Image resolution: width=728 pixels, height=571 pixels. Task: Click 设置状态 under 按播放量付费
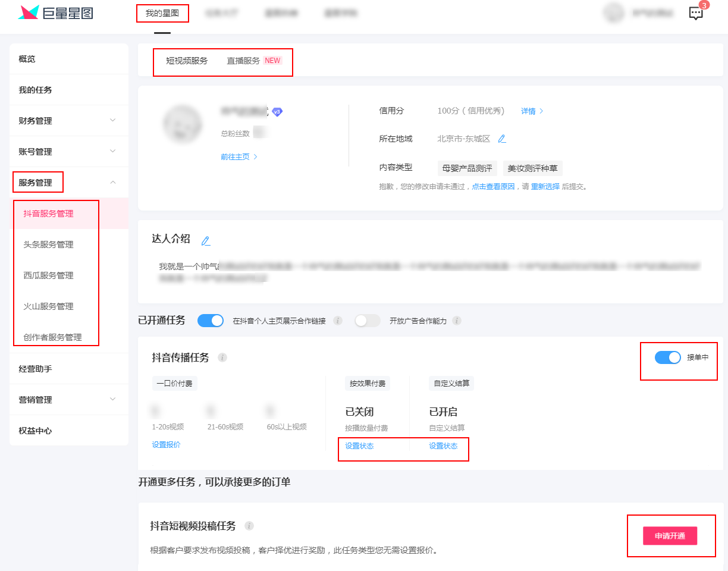pos(359,445)
